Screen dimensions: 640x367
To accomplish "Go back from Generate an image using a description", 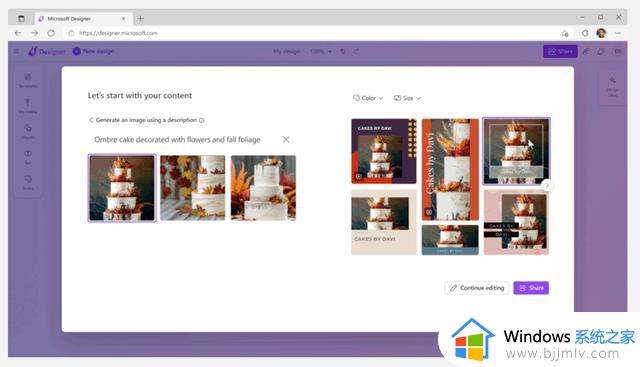I will click(91, 120).
